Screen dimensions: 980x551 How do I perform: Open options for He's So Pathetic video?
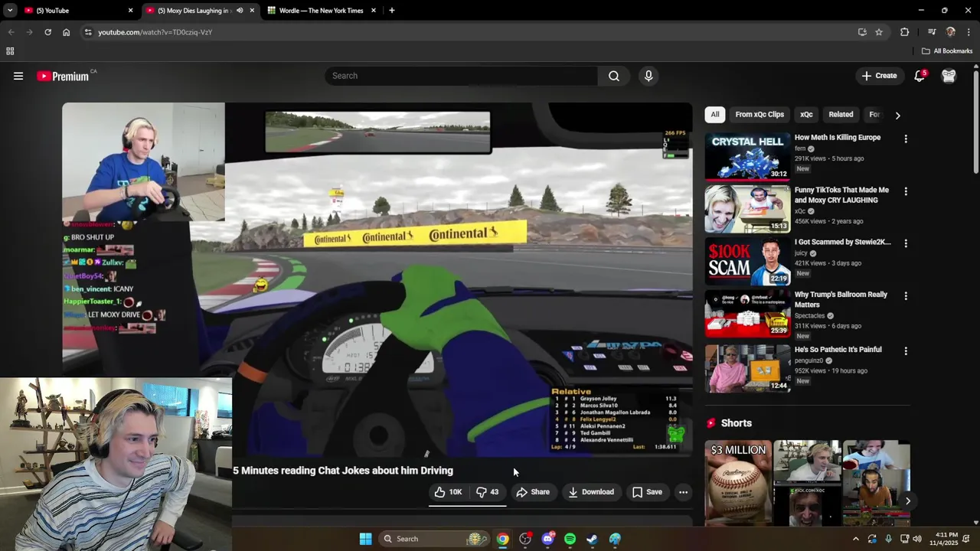click(906, 351)
